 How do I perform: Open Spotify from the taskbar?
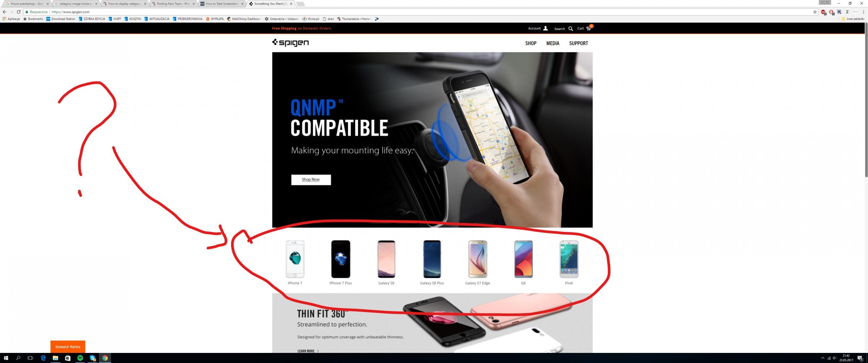(x=80, y=358)
